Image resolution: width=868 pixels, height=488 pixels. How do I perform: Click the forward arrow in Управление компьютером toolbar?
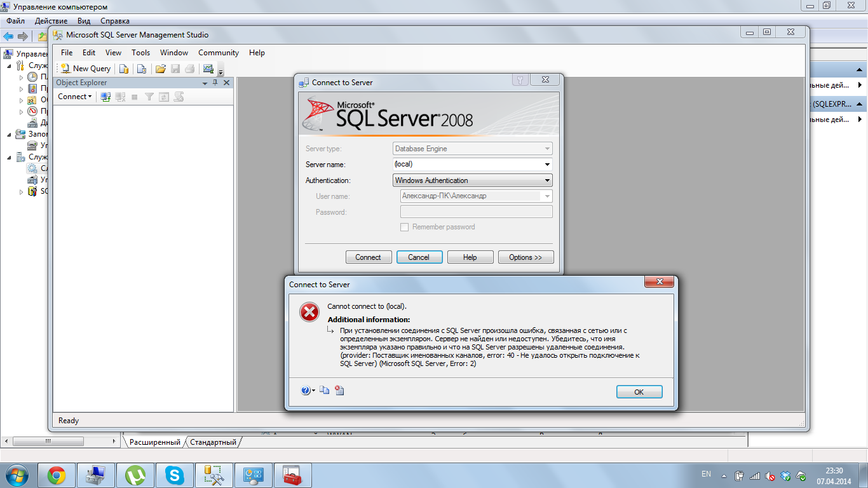pyautogui.click(x=23, y=36)
